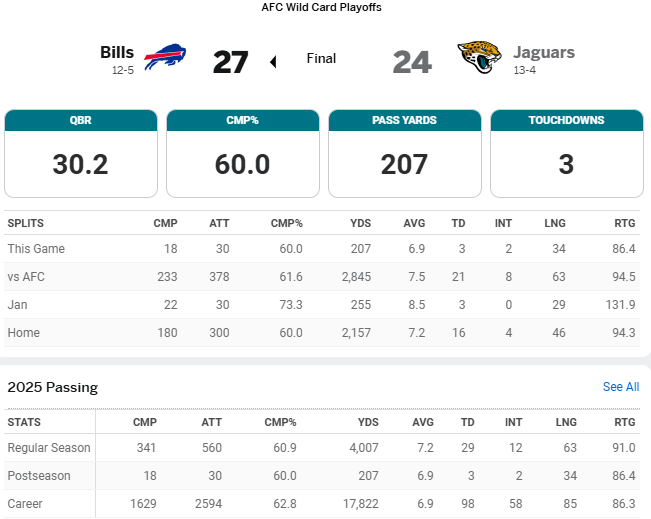This screenshot has width=651, height=519.
Task: Click the AFC Wild Card Playoffs heading
Action: (321, 7)
